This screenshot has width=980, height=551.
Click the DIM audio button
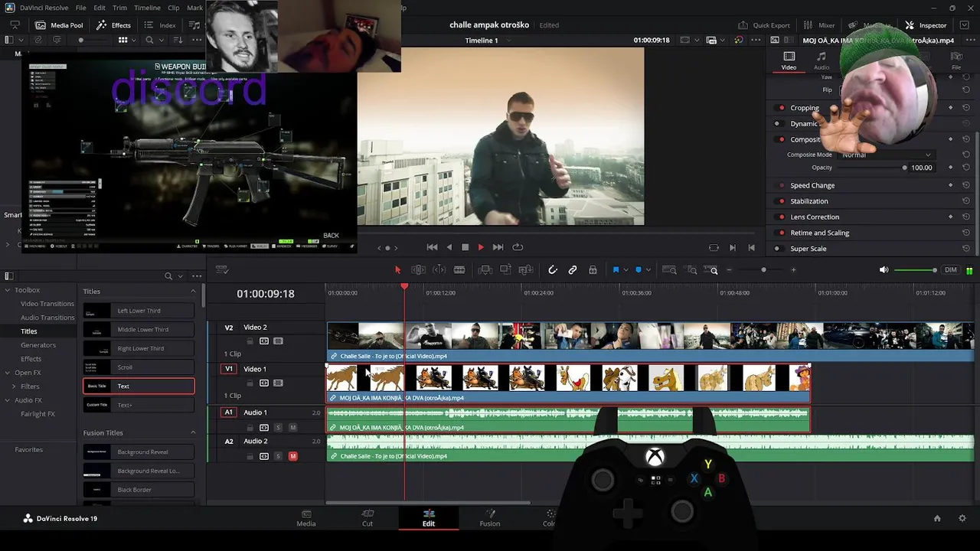tap(951, 270)
